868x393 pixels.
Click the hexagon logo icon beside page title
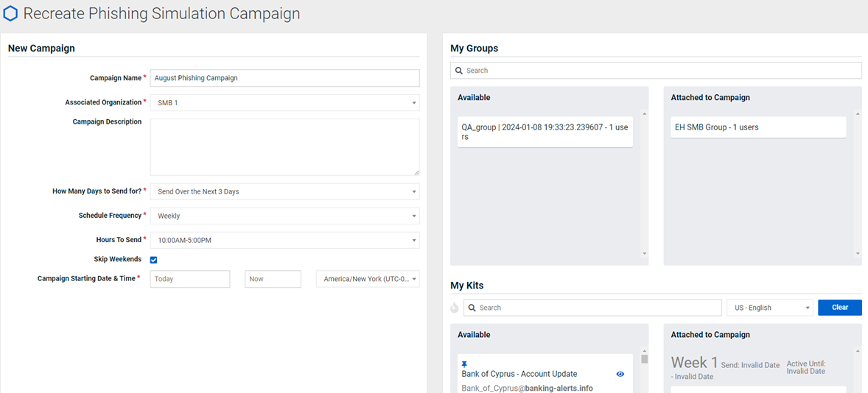[10, 13]
